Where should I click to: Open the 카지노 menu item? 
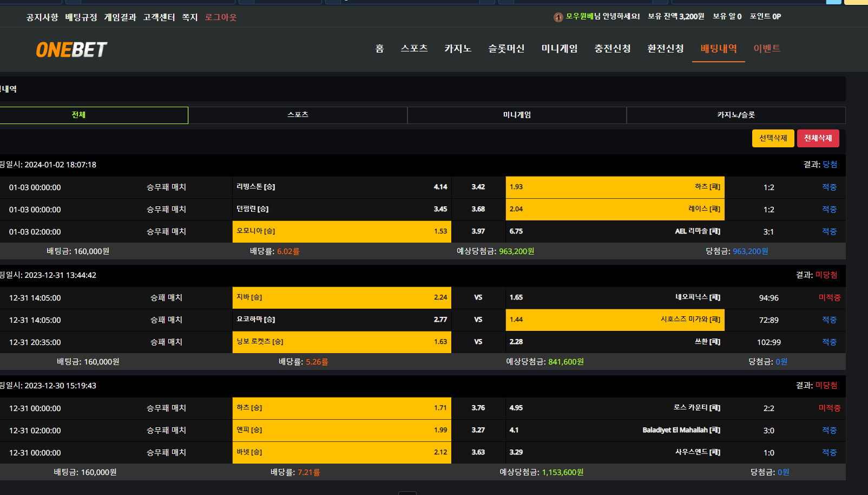(458, 49)
